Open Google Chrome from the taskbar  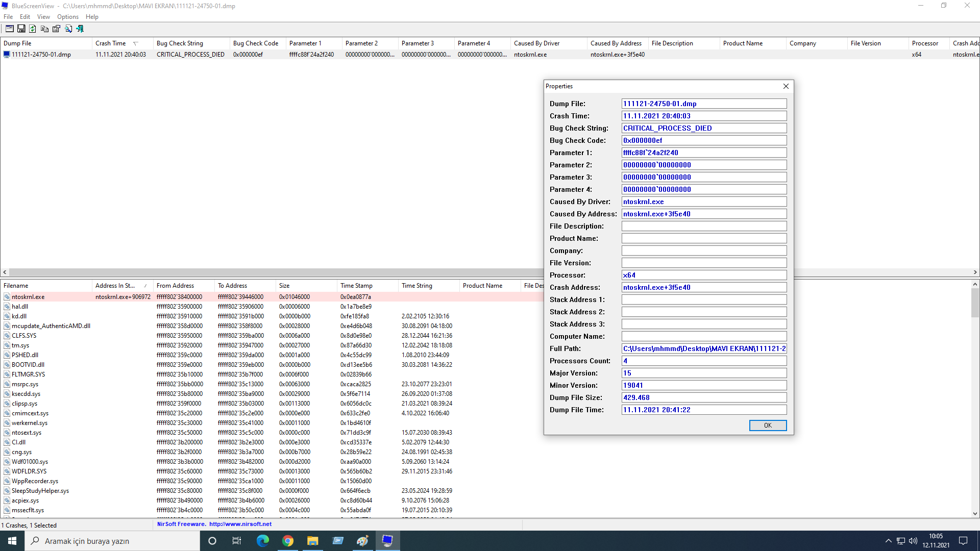pyautogui.click(x=288, y=541)
